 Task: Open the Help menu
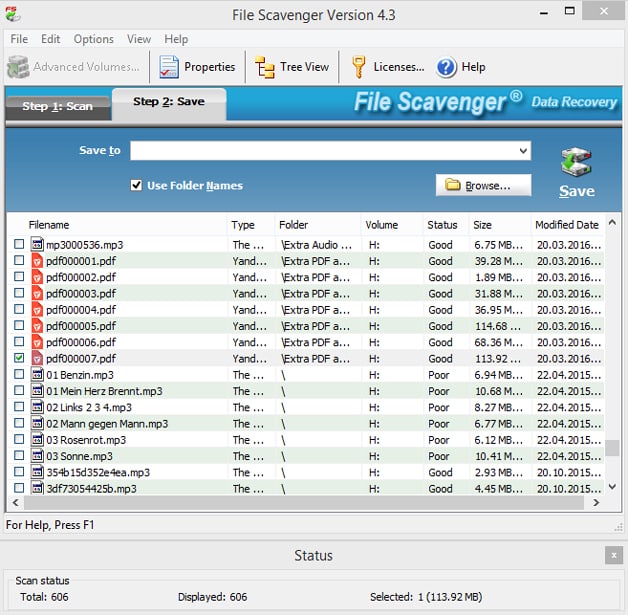coord(176,39)
